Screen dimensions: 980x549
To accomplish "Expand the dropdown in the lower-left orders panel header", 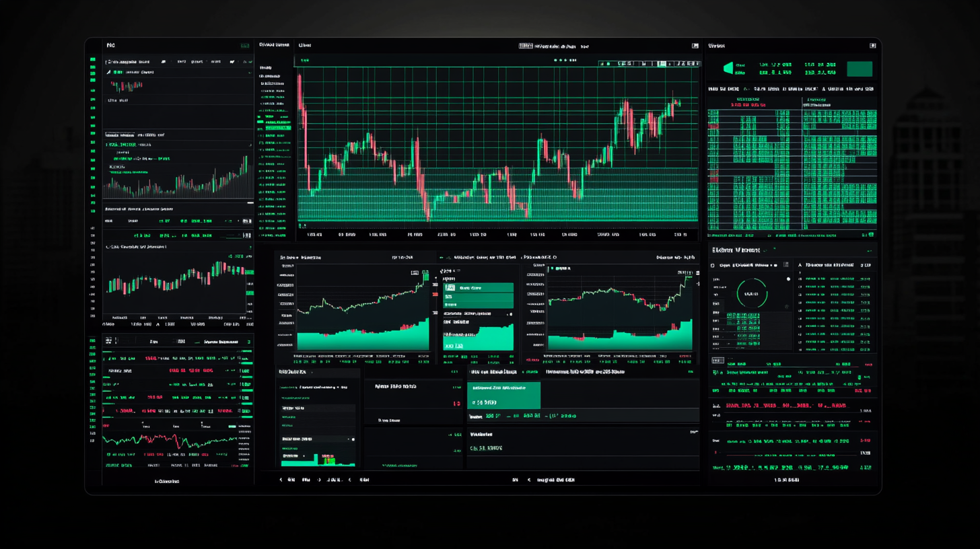I will click(248, 342).
